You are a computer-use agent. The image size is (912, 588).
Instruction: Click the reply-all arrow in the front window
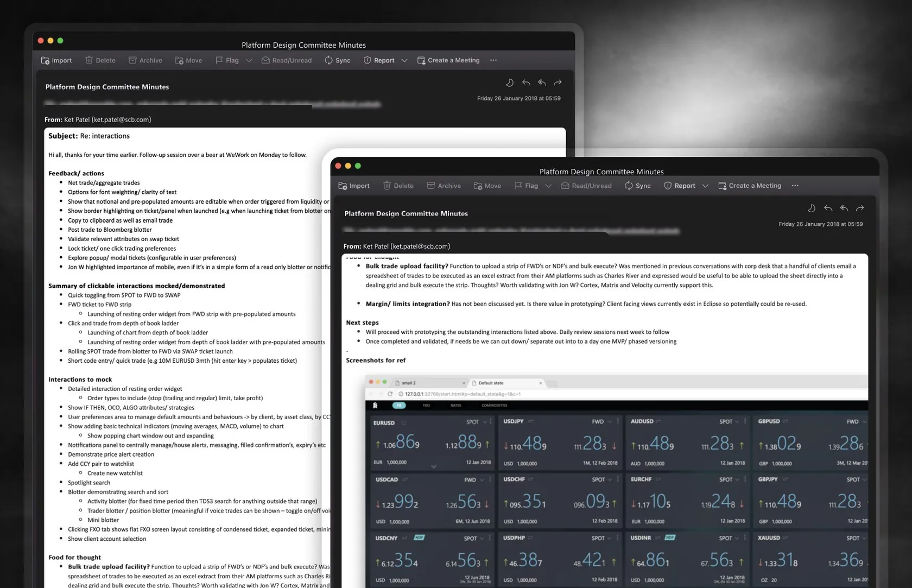click(x=844, y=208)
